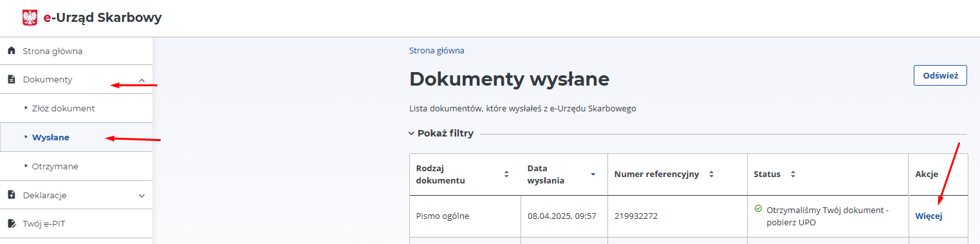The height and width of the screenshot is (244, 980).
Task: Sort table by Numer referencyjny
Action: coord(711,174)
